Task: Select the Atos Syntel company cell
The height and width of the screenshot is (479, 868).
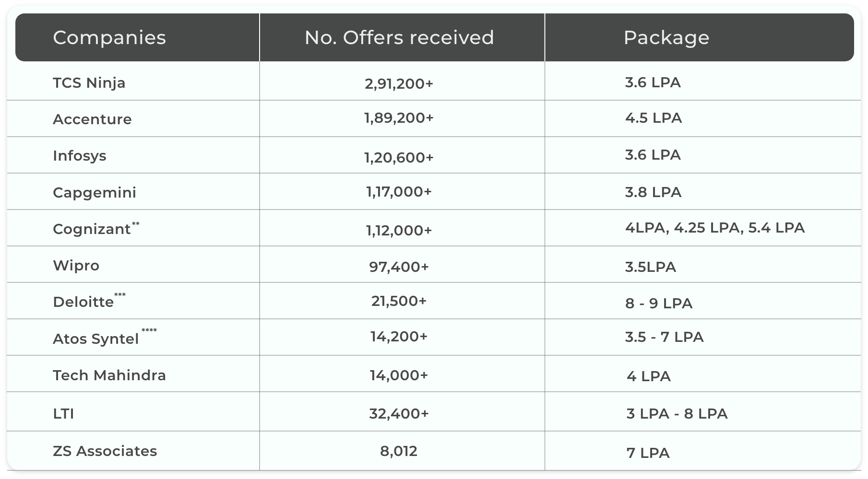Action: click(x=96, y=339)
